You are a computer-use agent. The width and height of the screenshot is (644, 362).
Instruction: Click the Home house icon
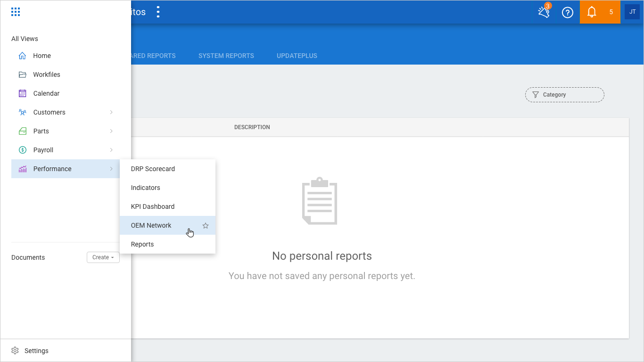coord(22,56)
